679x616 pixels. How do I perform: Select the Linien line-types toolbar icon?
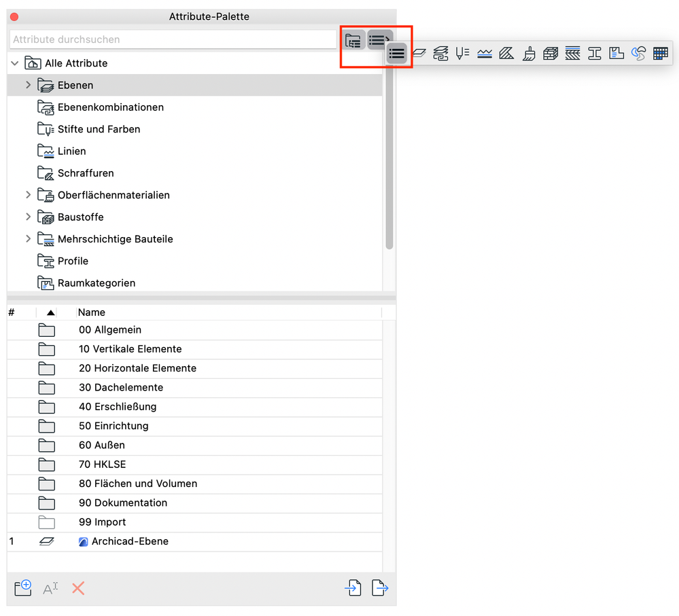pos(484,53)
